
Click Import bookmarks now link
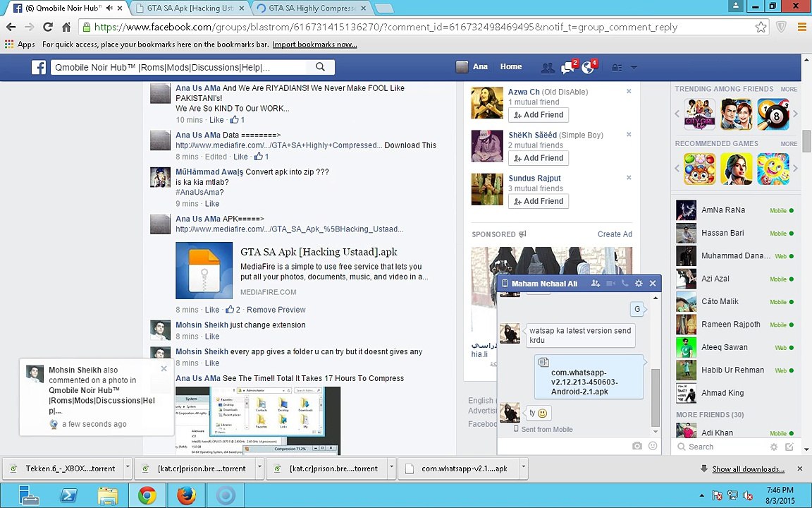(x=315, y=44)
